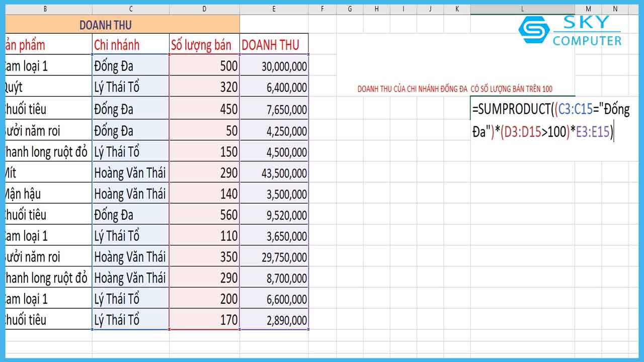The width and height of the screenshot is (644, 362).
Task: Select column G header
Action: 350,9
